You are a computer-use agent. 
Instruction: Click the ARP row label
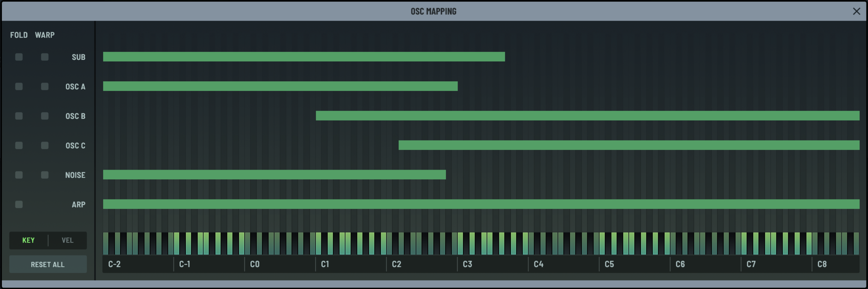click(78, 204)
